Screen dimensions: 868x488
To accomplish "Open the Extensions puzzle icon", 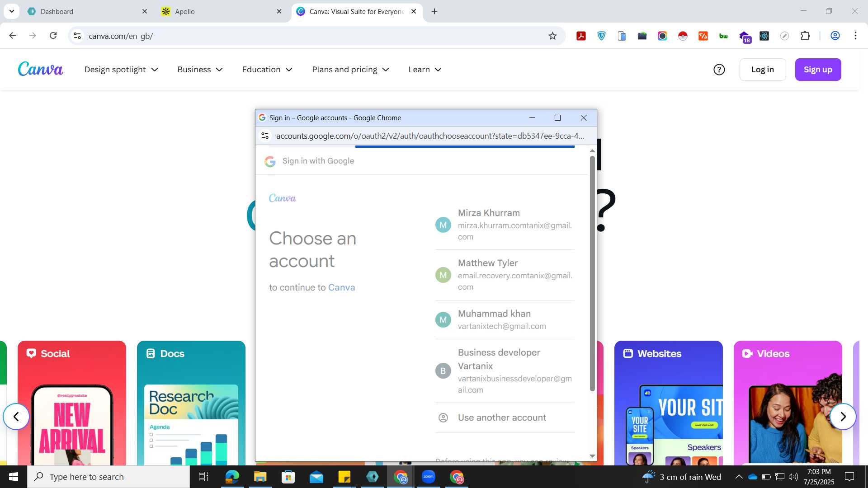I will (x=805, y=36).
